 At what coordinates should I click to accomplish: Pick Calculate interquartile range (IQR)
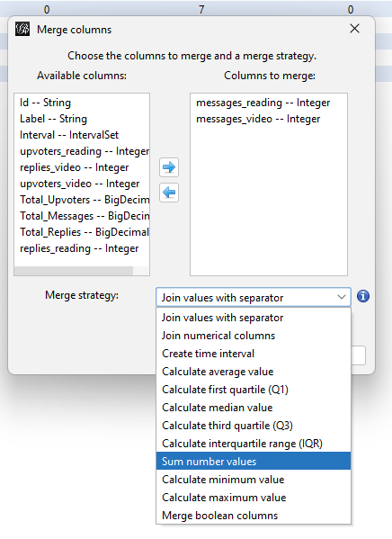(254, 444)
